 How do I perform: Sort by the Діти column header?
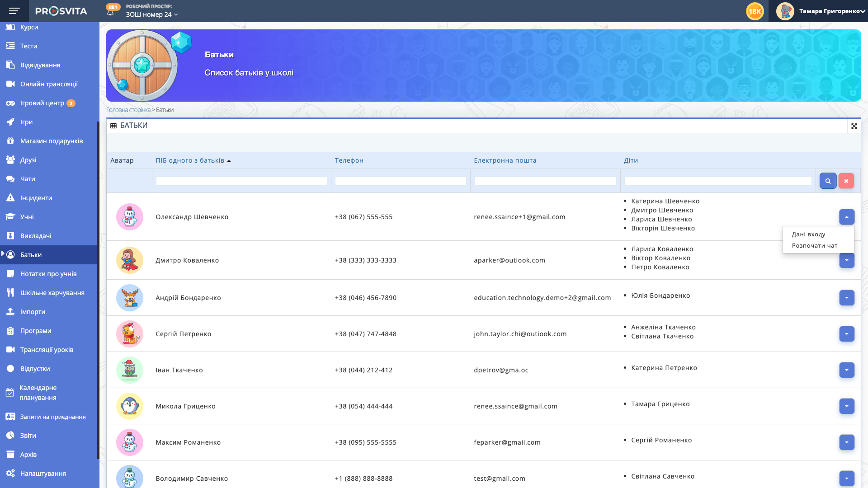[x=631, y=160]
